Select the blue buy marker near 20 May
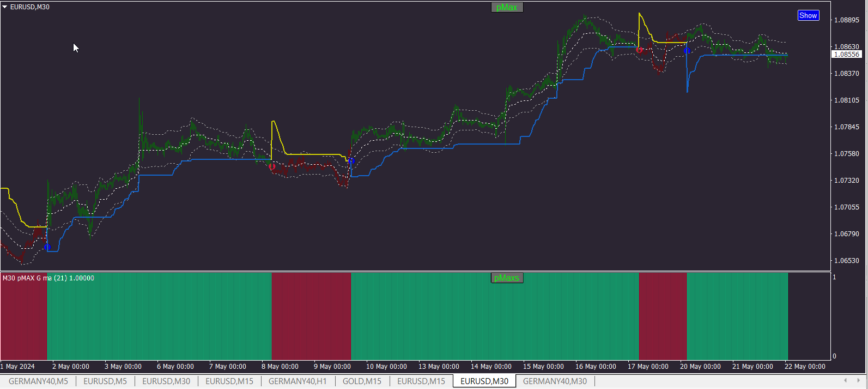The height and width of the screenshot is (389, 868). (x=687, y=51)
